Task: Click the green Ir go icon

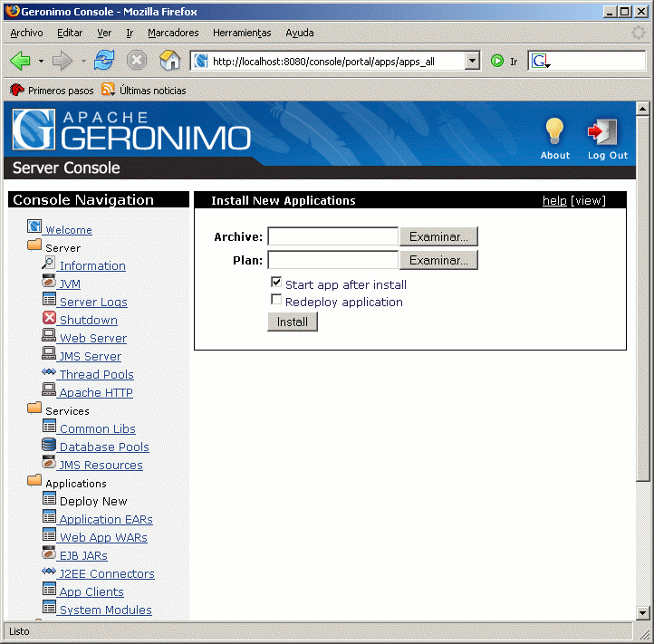Action: [x=496, y=61]
